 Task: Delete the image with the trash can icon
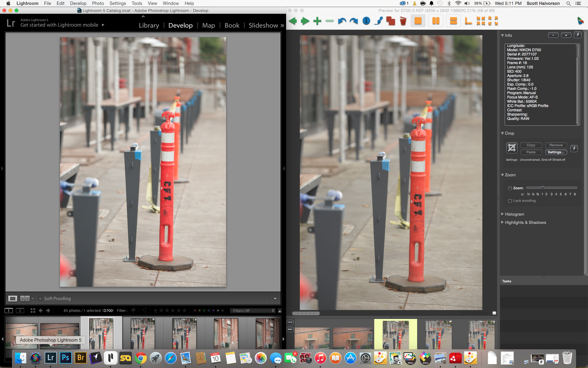point(403,21)
